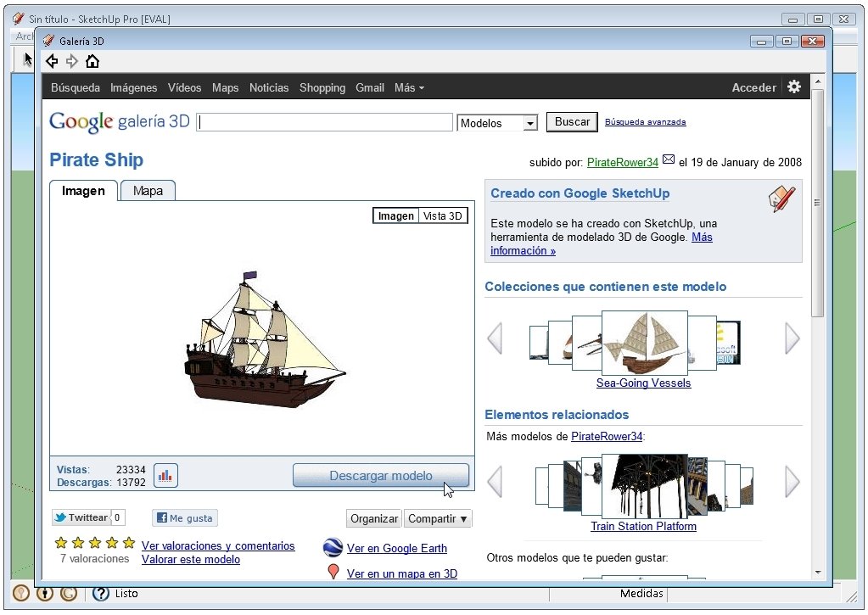The height and width of the screenshot is (615, 868).
Task: Click Acceder to sign in
Action: click(x=753, y=87)
